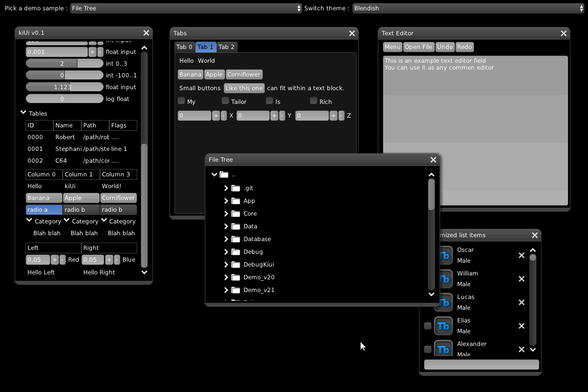Select the 'radio a' option
This screenshot has height=392, width=588.
(44, 210)
